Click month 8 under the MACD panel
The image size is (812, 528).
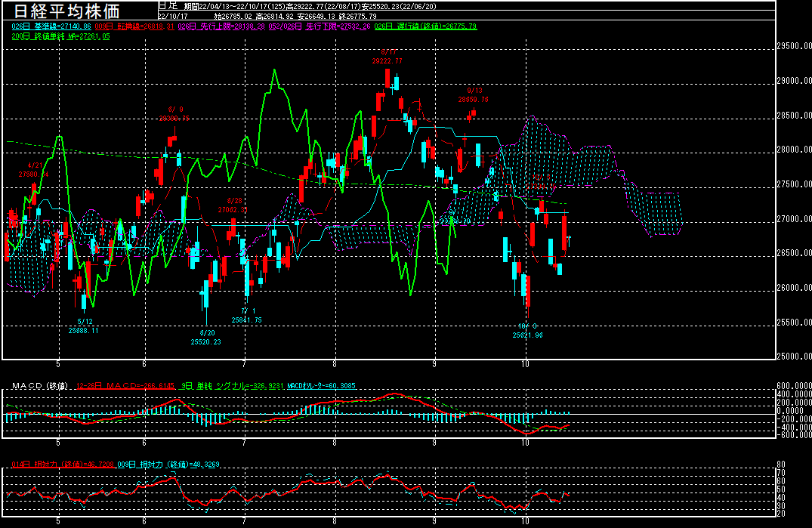coord(335,443)
